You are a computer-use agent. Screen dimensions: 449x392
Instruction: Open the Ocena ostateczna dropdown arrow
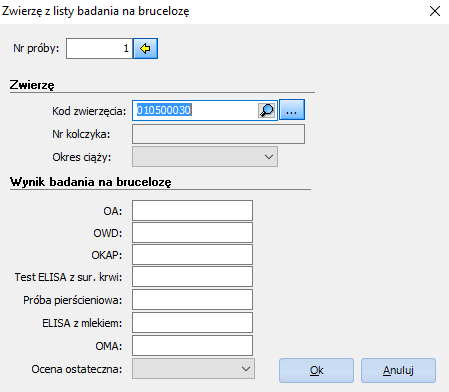(246, 369)
